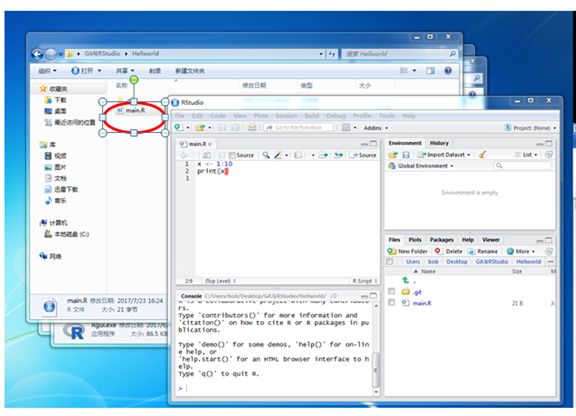Screen dimensions: 576x416
Task: Click main.R file link in Files pane
Action: (x=422, y=303)
